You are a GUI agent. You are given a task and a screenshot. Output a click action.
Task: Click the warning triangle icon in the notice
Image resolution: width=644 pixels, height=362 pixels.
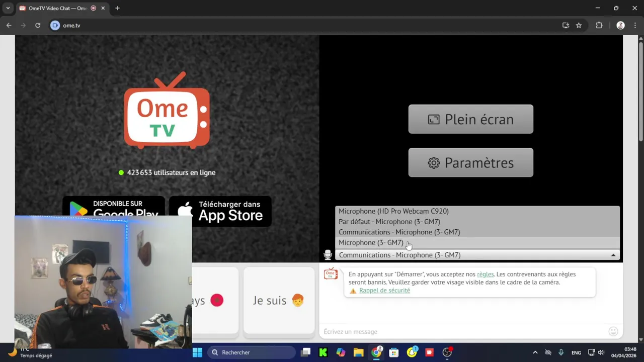[x=353, y=291]
